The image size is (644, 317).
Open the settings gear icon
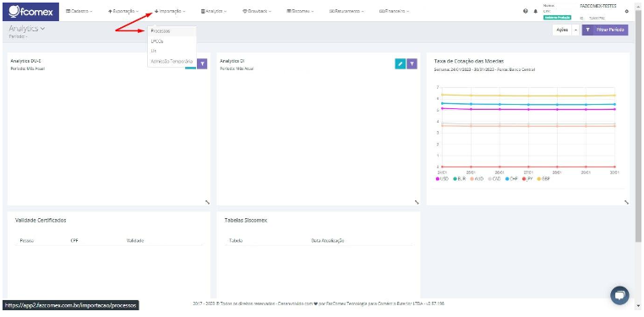pos(627,12)
